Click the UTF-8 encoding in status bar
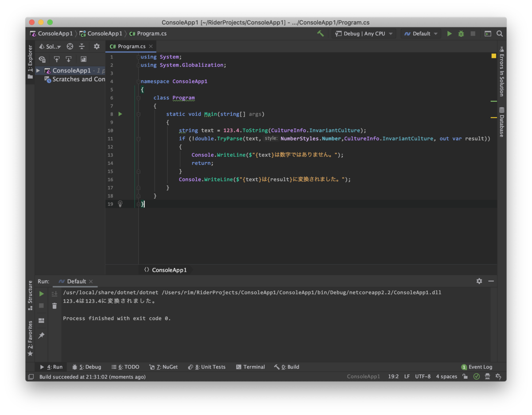 423,377
